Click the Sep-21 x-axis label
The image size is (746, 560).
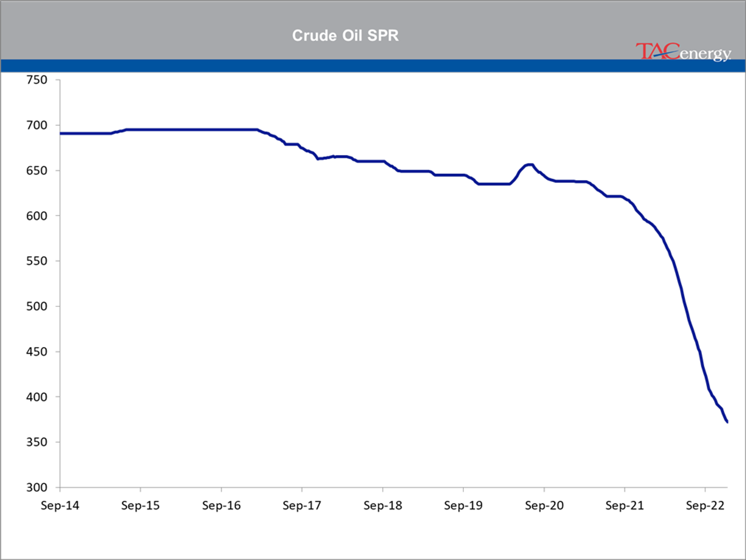pyautogui.click(x=625, y=506)
